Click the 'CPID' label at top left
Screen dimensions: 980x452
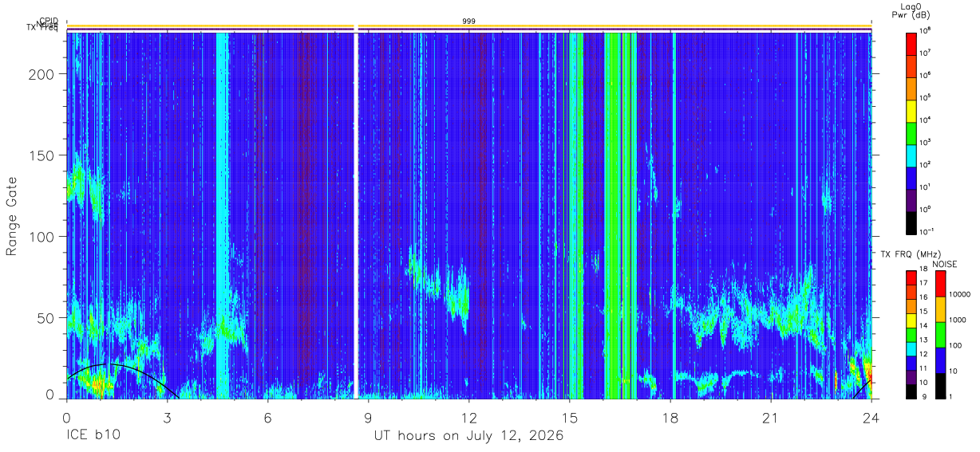coord(49,21)
